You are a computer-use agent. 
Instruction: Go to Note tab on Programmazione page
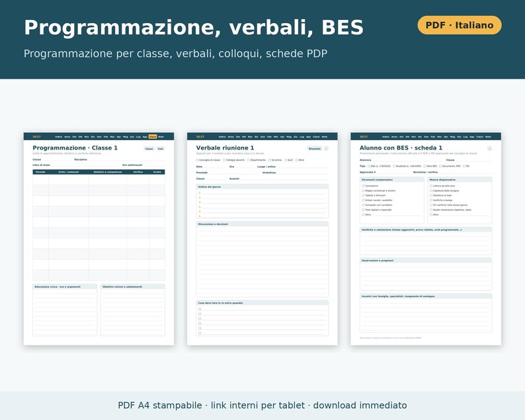161,137
